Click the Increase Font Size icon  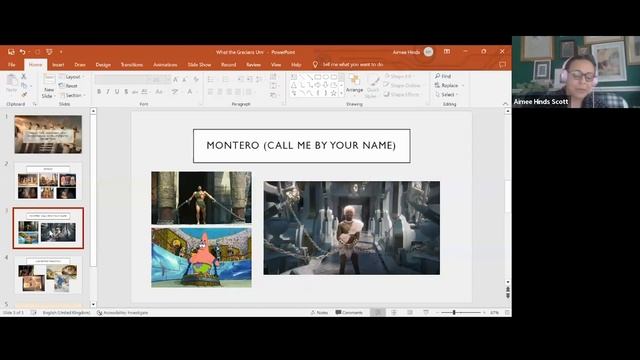[x=176, y=80]
